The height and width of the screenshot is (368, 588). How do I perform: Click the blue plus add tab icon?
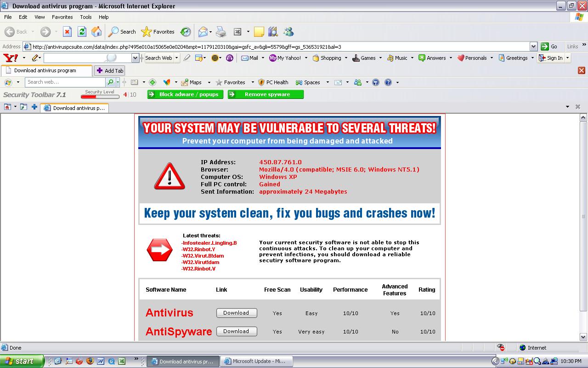coord(34,107)
